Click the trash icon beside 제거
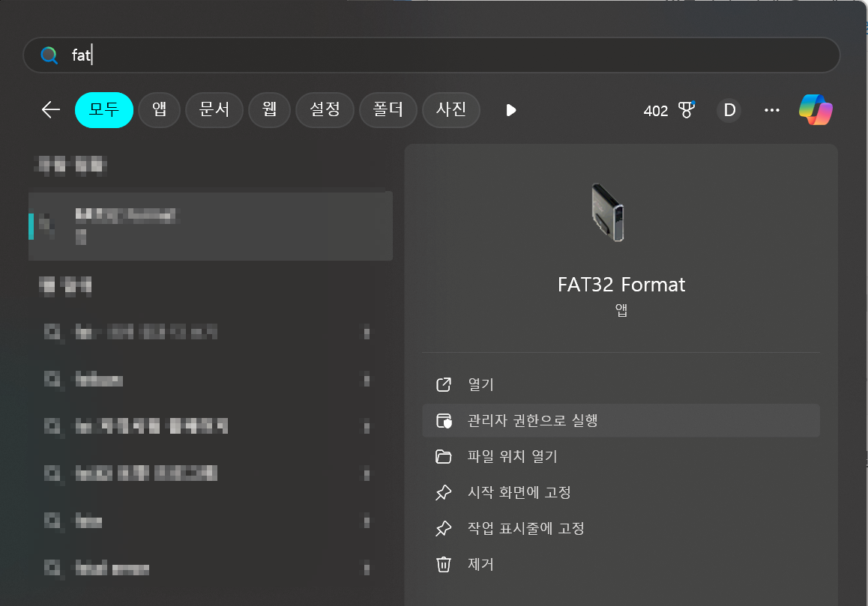 pyautogui.click(x=444, y=565)
